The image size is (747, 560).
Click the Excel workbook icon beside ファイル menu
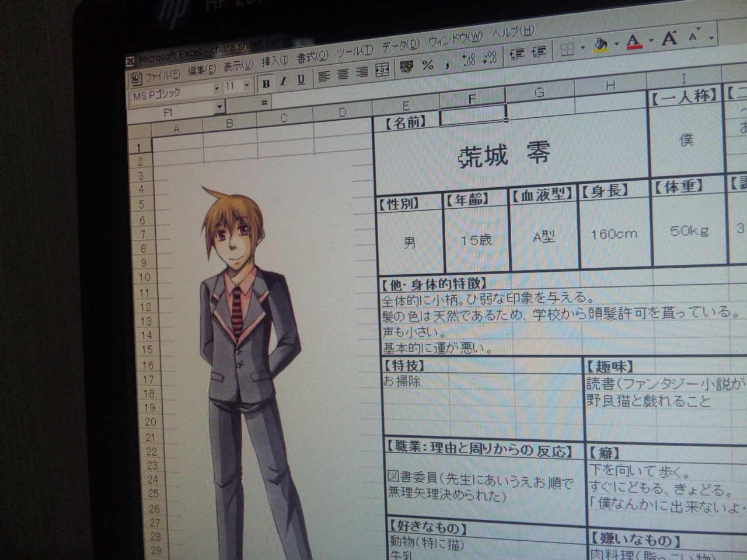point(135,78)
